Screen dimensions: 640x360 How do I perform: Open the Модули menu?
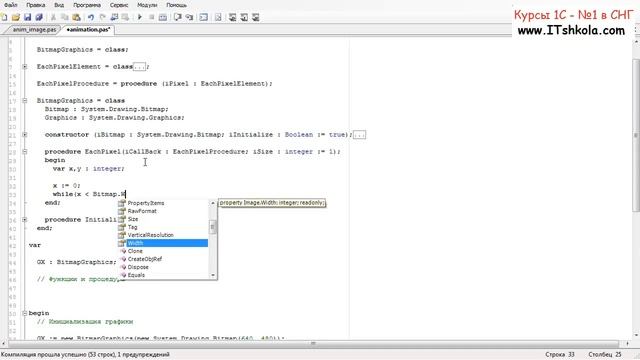(x=147, y=5)
